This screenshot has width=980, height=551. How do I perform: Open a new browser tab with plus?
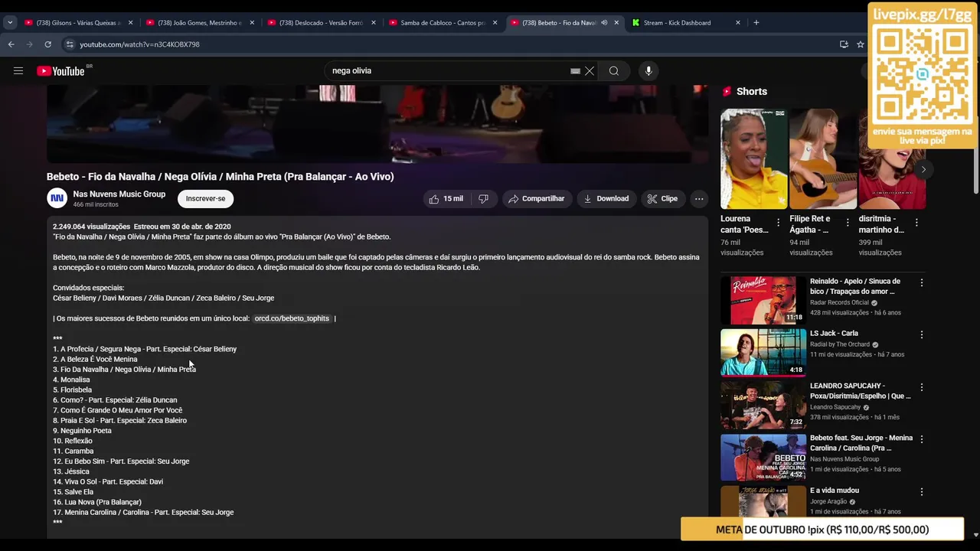coord(756,23)
